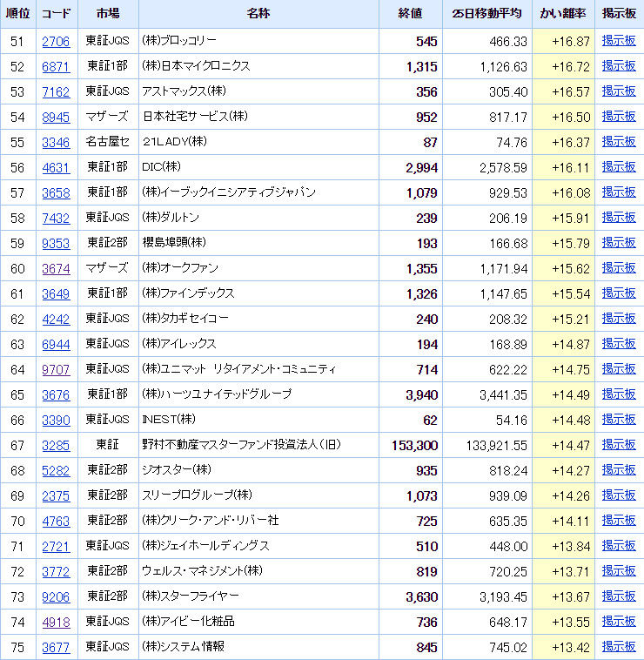644x660 pixels.
Task: Open stock code link 8945
Action: [x=56, y=117]
